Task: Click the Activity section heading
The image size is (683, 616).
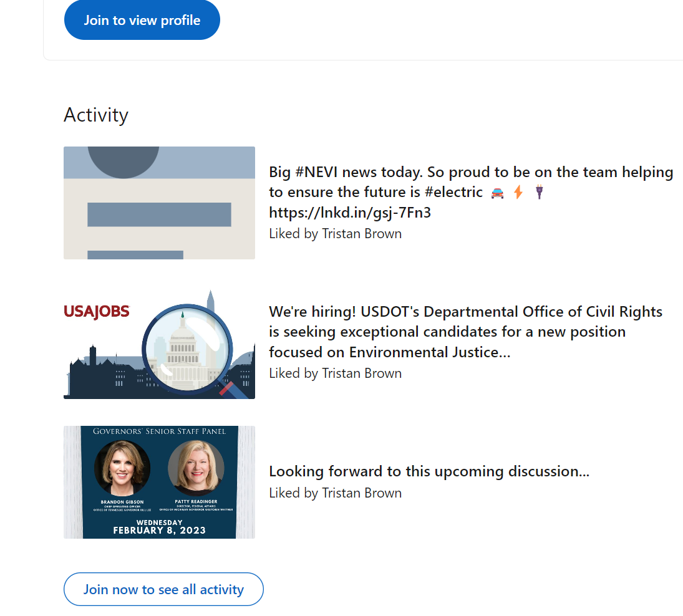Action: coord(96,115)
